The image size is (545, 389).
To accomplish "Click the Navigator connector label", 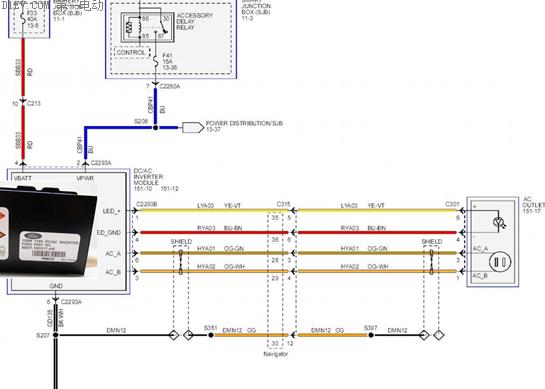I will pos(276,354).
